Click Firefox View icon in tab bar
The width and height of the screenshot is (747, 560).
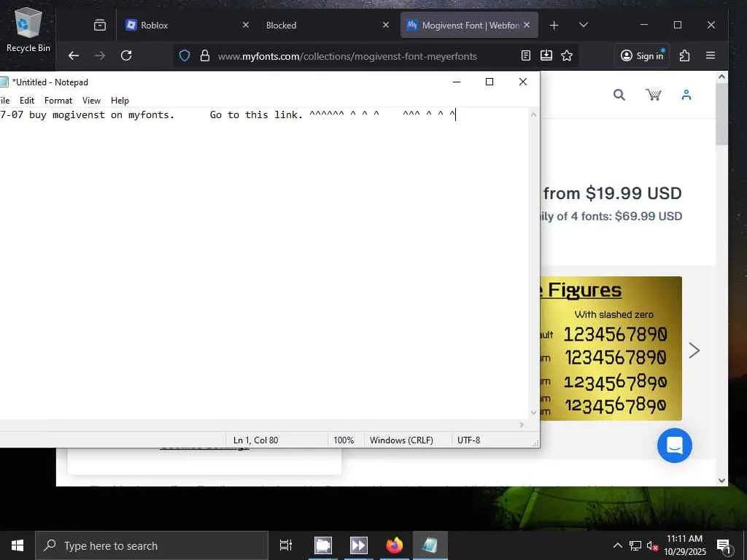coord(99,26)
